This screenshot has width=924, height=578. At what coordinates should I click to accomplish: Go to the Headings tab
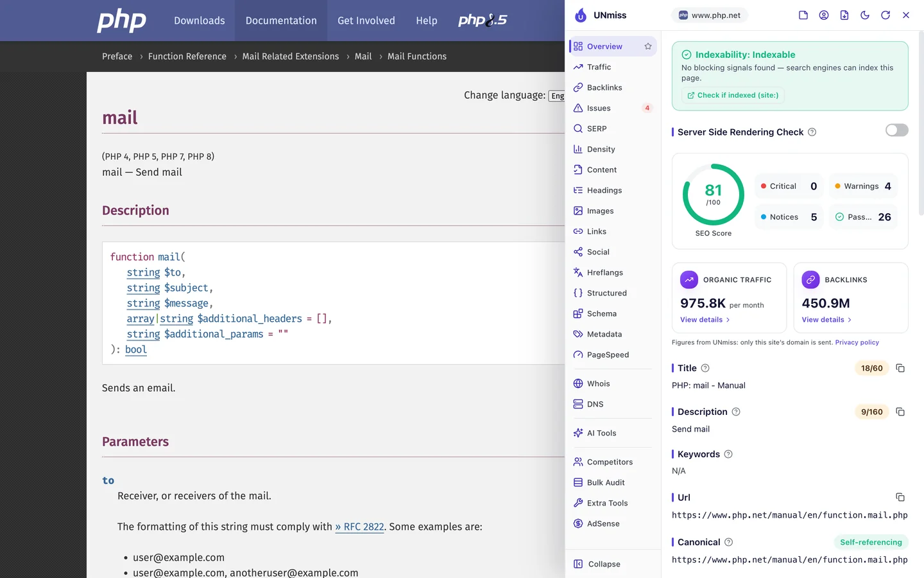613,190
